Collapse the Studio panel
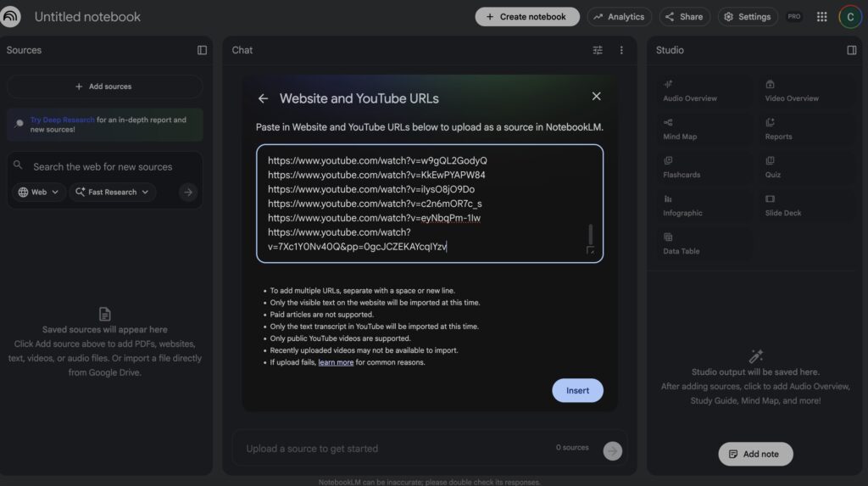This screenshot has height=486, width=868. click(x=851, y=50)
